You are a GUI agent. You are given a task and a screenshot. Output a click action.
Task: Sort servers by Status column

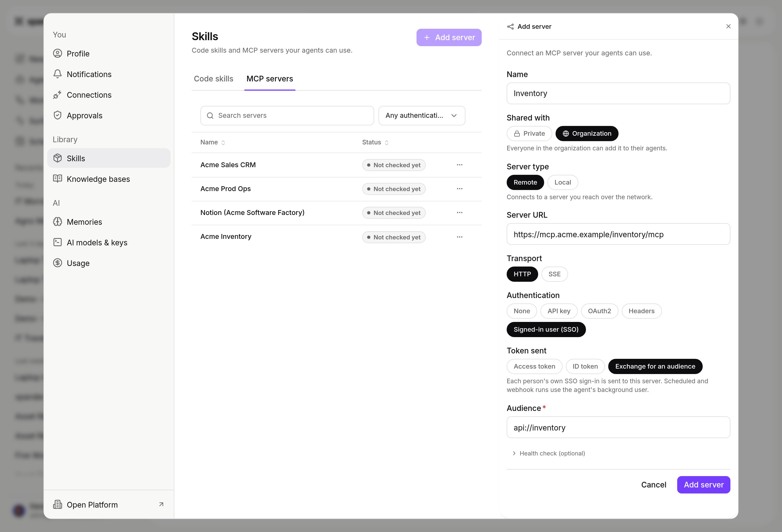click(x=375, y=142)
